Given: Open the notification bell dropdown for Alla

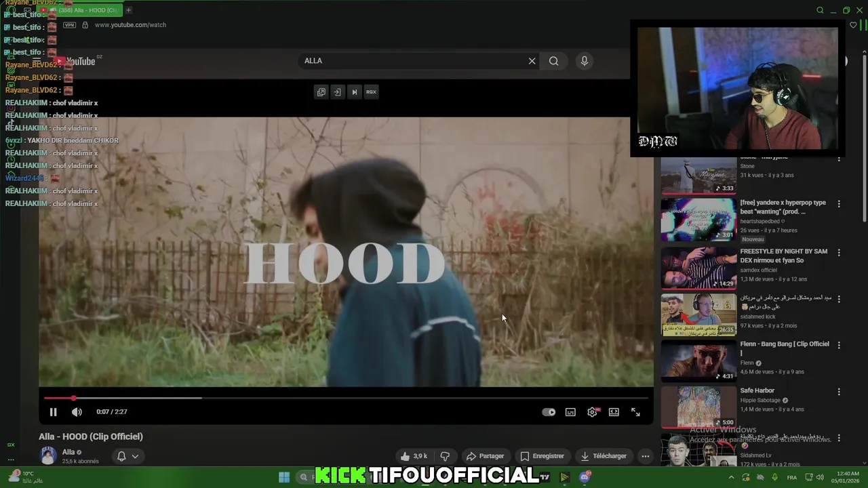Looking at the screenshot, I should (127, 456).
